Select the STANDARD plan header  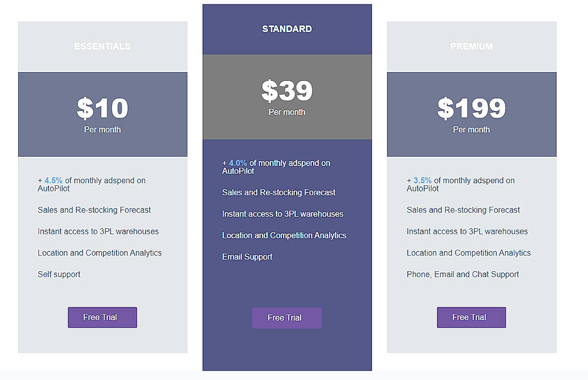[287, 29]
